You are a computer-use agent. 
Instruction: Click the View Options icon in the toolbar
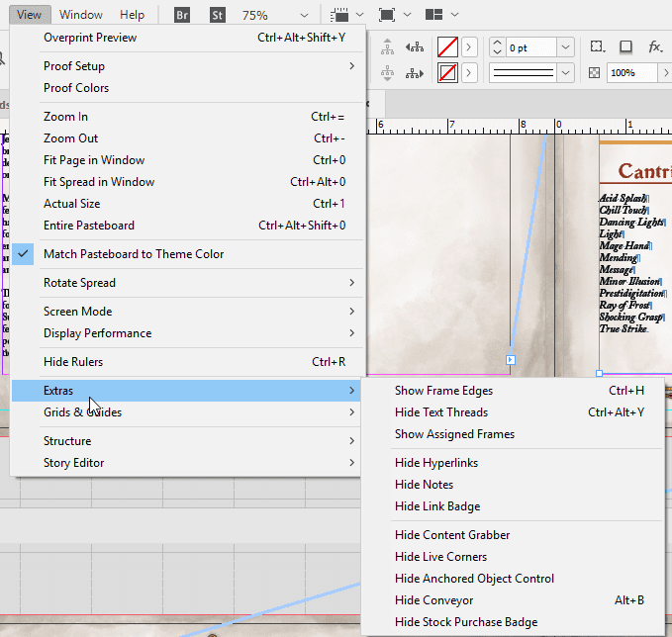point(339,15)
